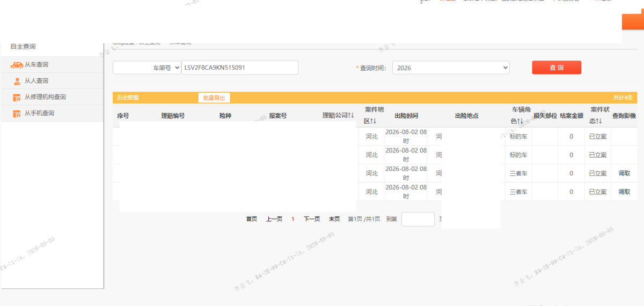Click the 损失部位 column header
Image resolution: width=644 pixels, height=306 pixels.
pos(545,116)
